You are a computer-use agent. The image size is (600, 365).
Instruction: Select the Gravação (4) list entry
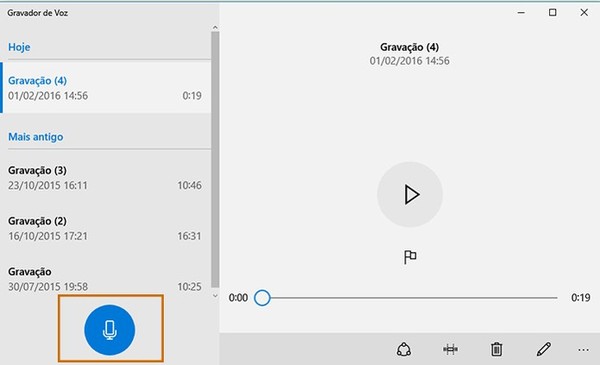[x=106, y=88]
